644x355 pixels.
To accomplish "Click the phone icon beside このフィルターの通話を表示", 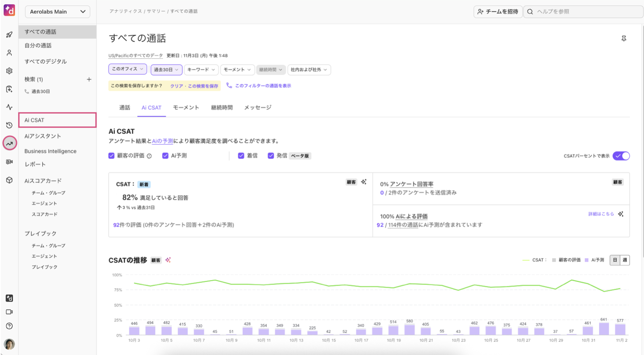I will pyautogui.click(x=229, y=85).
